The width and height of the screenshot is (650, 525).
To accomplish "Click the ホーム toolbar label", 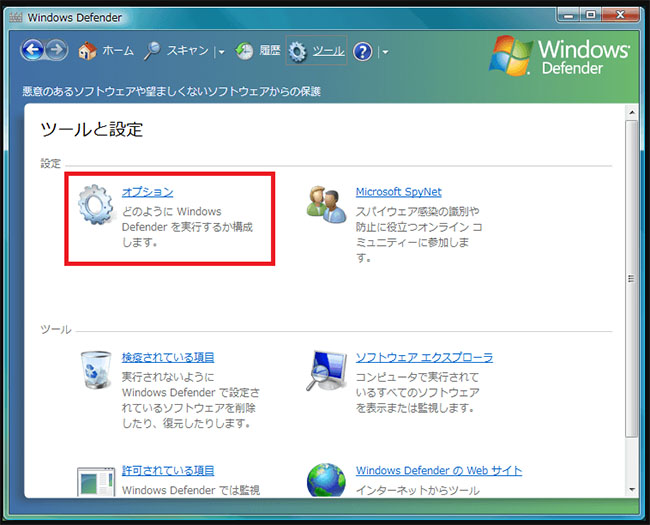I will pos(118,51).
